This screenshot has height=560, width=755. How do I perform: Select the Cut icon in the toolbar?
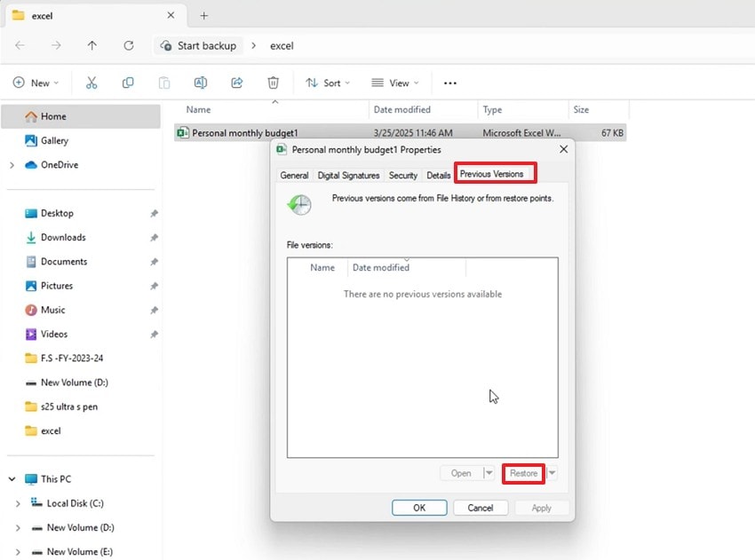91,83
